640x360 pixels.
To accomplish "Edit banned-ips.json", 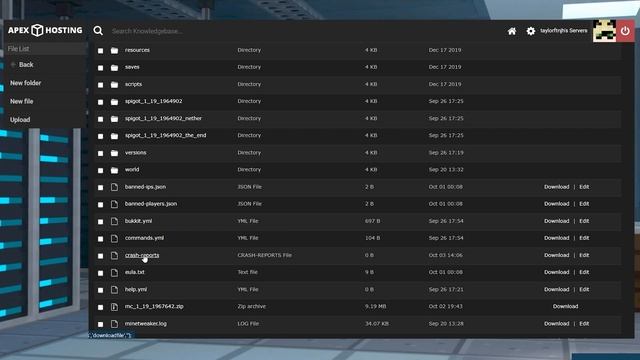I will coord(584,187).
